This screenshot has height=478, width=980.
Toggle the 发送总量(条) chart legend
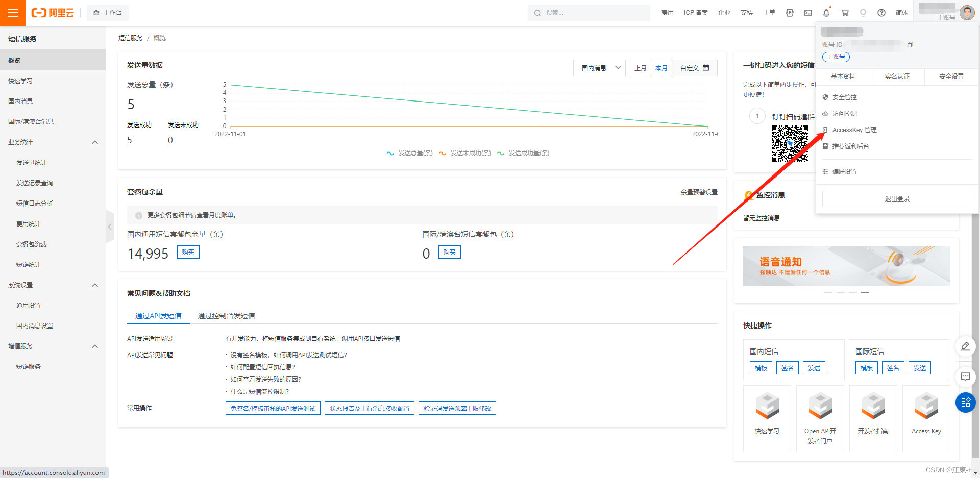click(x=410, y=153)
